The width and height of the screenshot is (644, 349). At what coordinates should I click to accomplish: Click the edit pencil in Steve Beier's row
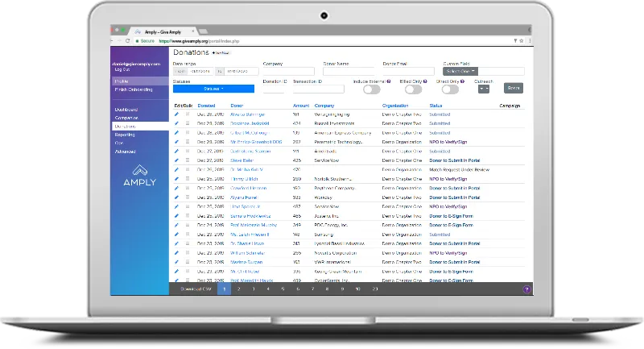coord(176,160)
